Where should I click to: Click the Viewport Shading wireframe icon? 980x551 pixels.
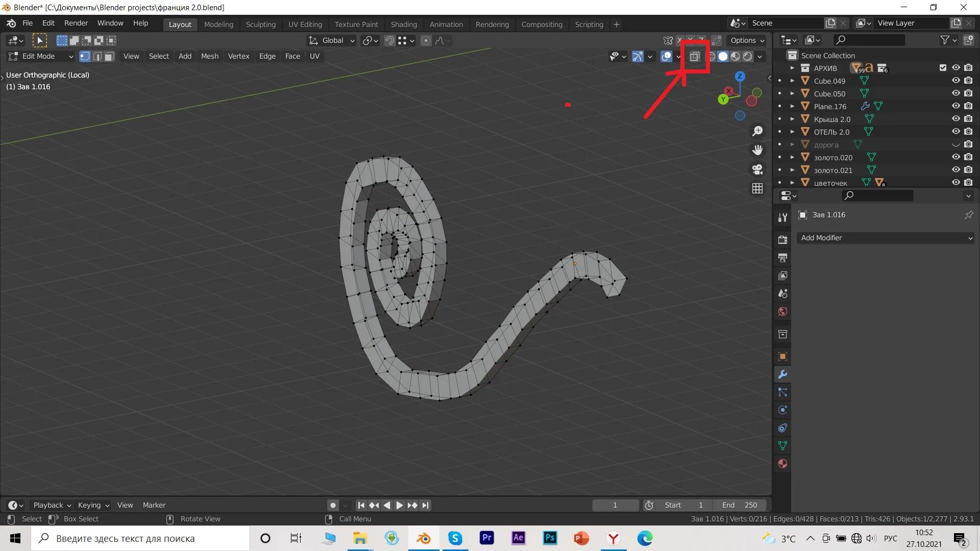coord(712,56)
